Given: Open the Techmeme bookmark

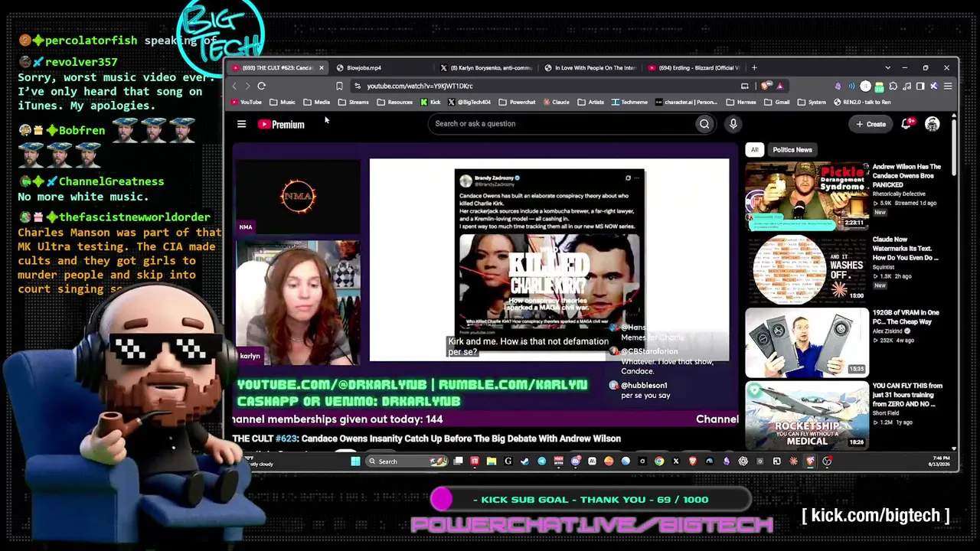Looking at the screenshot, I should coord(629,103).
